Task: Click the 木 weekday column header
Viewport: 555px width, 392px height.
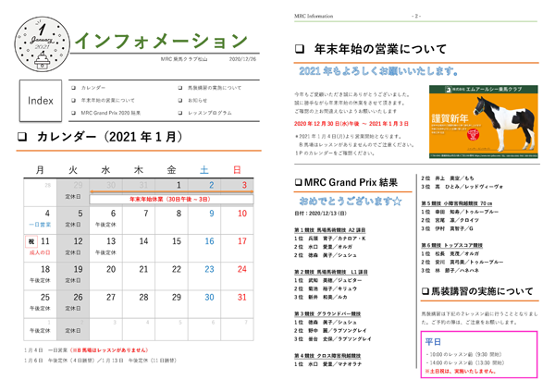Action: tap(139, 170)
